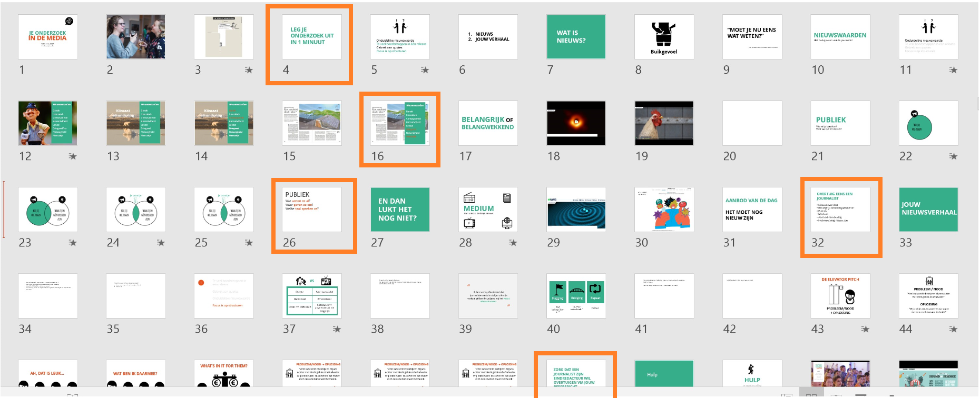Select green slide 27 'En dan lukt het nog niet?'
The height and width of the screenshot is (398, 980).
[x=400, y=209]
